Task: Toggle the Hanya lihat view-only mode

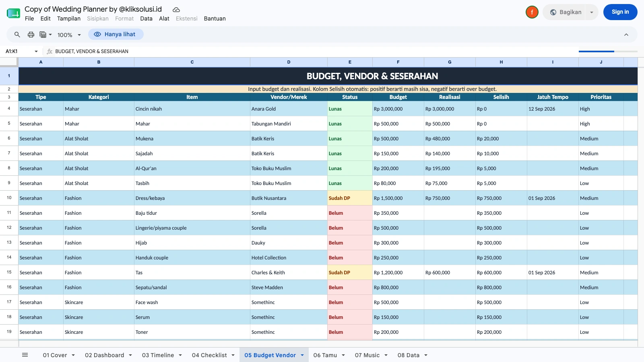Action: pos(116,34)
